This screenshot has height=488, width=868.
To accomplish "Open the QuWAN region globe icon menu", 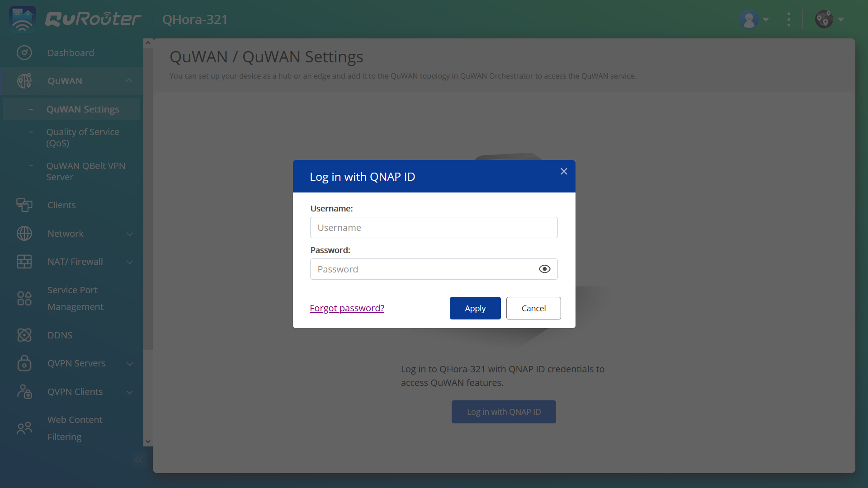I will pos(824,19).
